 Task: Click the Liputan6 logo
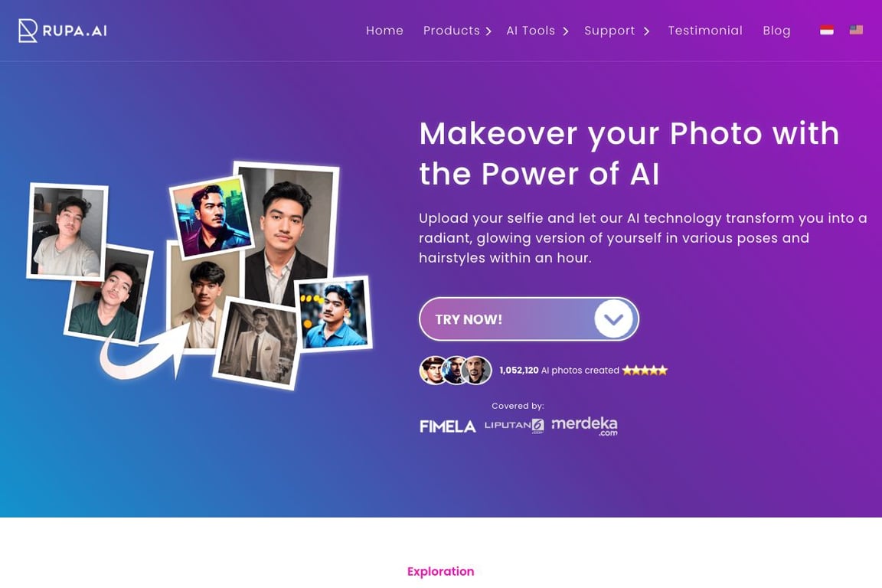(x=514, y=426)
